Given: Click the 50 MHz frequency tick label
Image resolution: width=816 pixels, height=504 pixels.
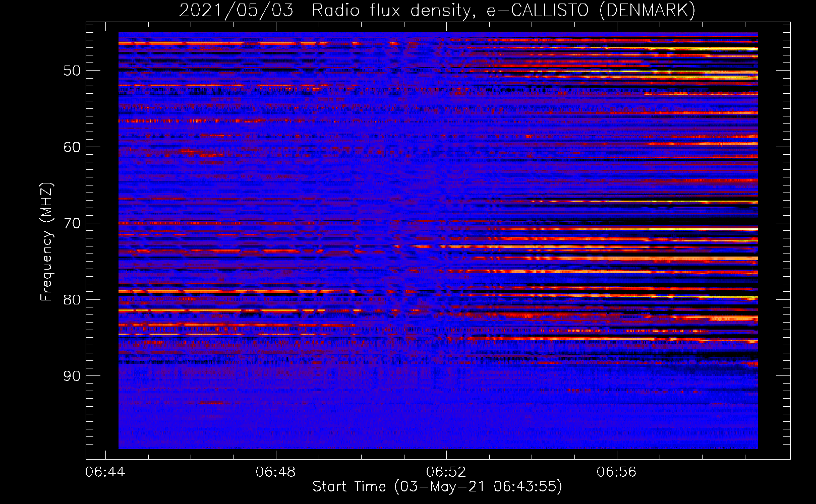Looking at the screenshot, I should click(72, 71).
